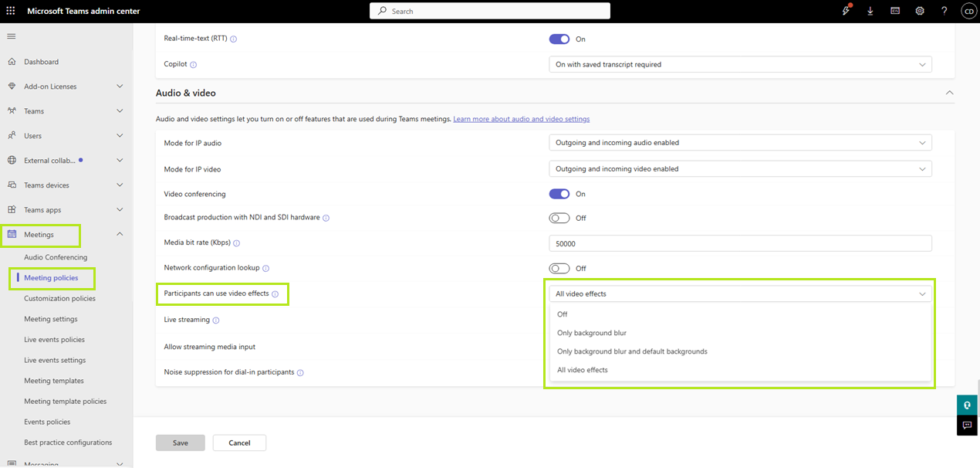980x468 pixels.
Task: Turn off the Real-time-text toggle
Action: pyautogui.click(x=559, y=39)
